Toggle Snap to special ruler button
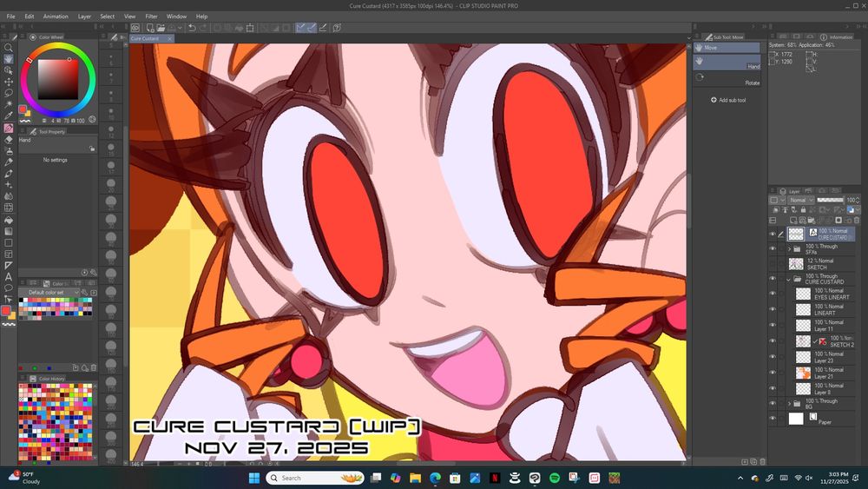The width and height of the screenshot is (868, 489). [312, 28]
